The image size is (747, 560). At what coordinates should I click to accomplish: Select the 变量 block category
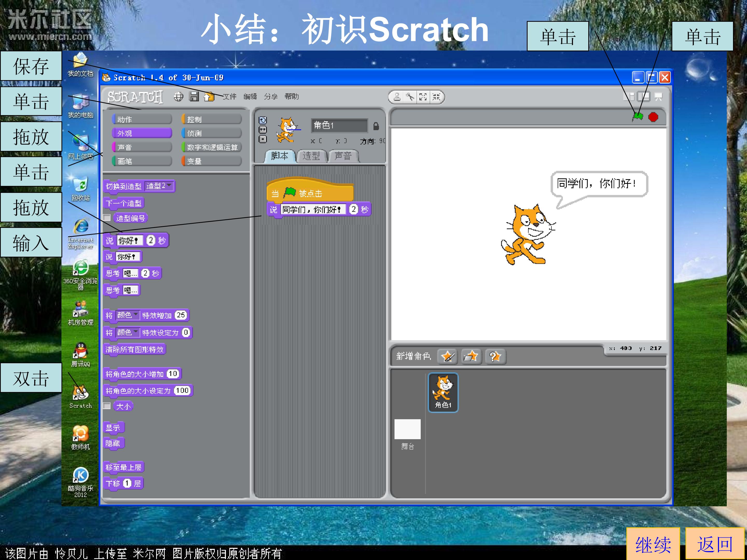(x=212, y=161)
